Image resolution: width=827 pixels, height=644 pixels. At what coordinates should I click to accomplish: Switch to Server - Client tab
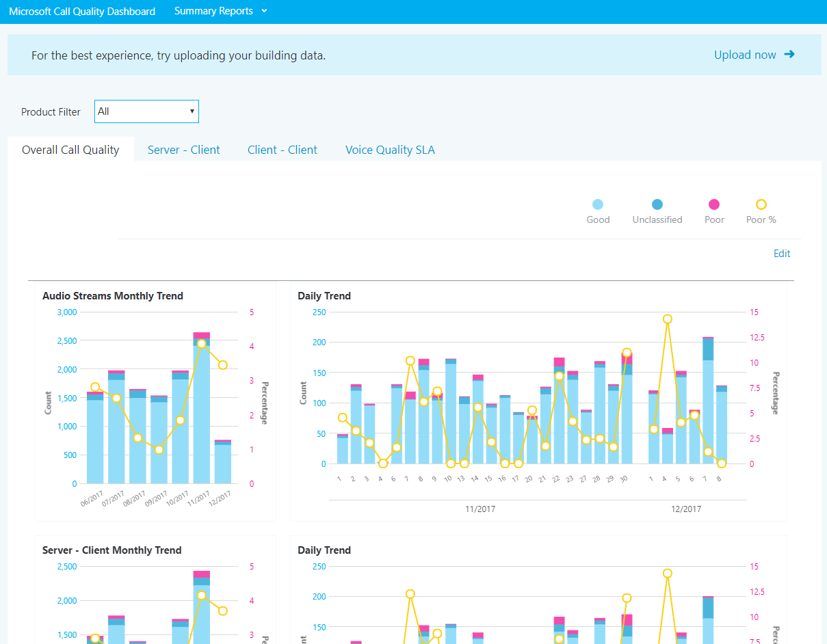(x=184, y=150)
